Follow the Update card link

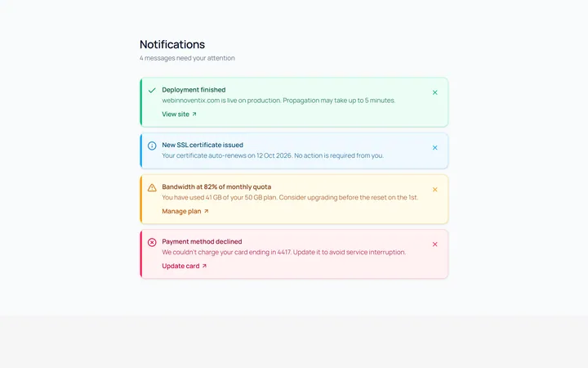(184, 266)
